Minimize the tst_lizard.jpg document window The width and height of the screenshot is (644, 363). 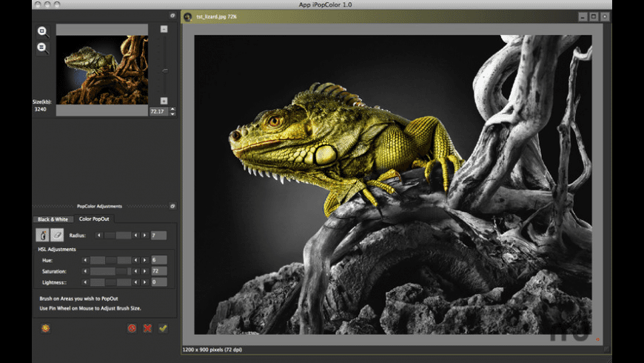583,17
